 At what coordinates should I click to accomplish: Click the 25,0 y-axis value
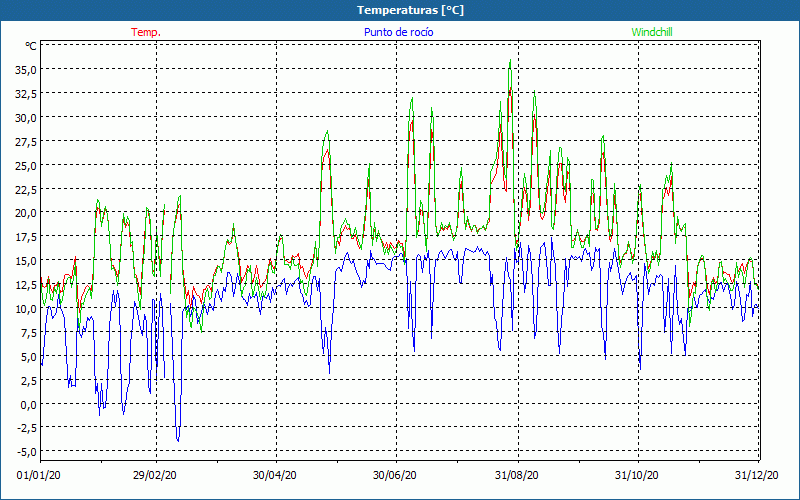pyautogui.click(x=26, y=166)
